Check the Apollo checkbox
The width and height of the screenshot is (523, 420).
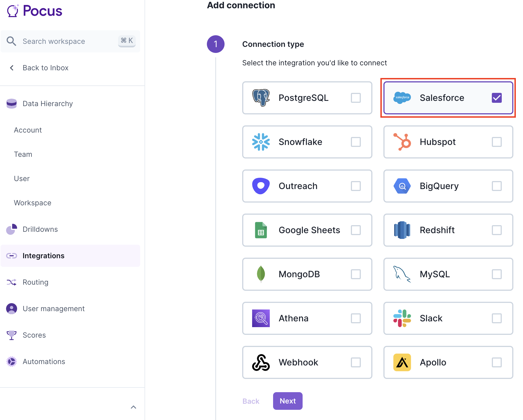tap(497, 362)
